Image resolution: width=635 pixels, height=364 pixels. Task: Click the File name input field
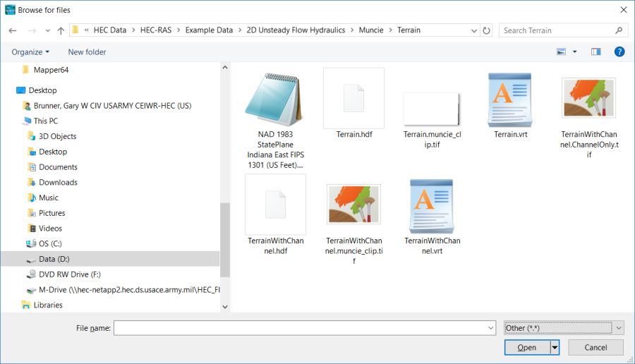click(x=300, y=328)
